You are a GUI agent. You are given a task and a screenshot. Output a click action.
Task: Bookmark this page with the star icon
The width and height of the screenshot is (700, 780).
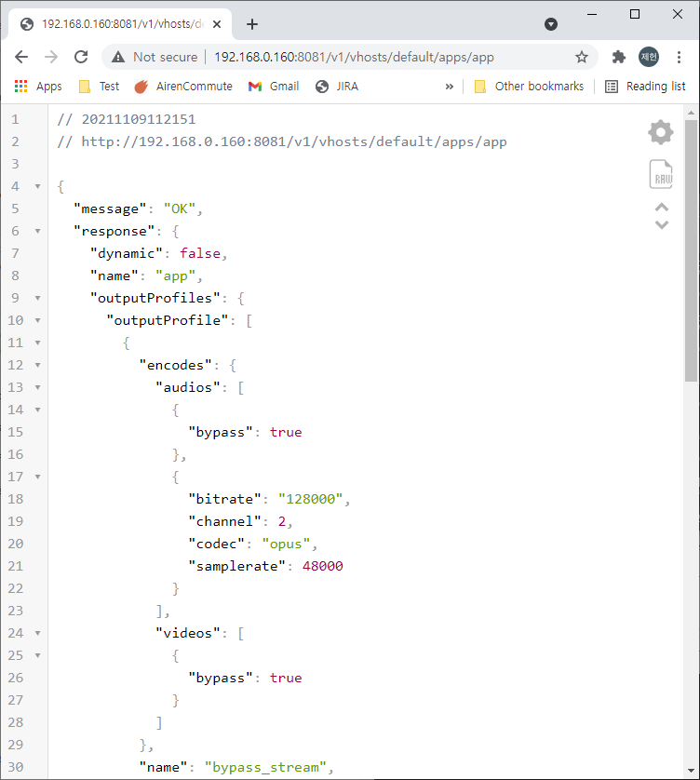[x=583, y=57]
